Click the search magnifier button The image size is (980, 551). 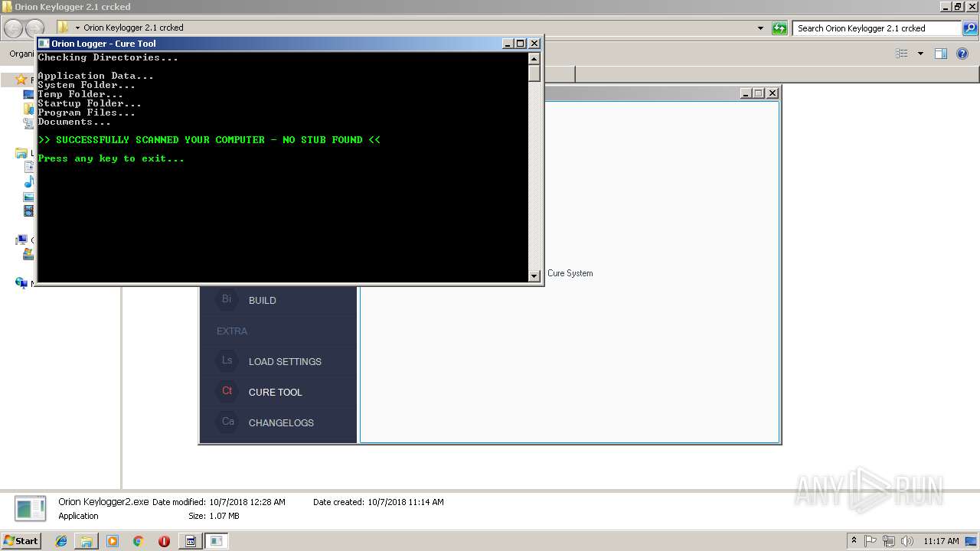(970, 28)
